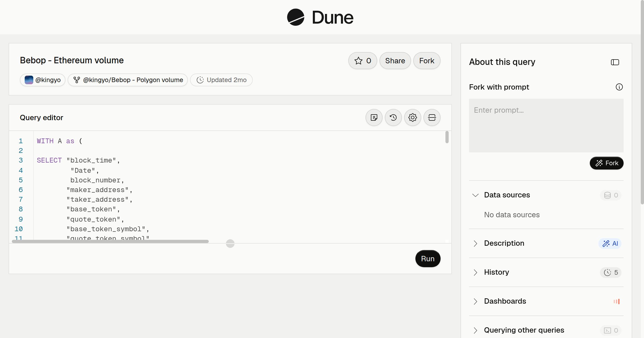Click the Data sources count badge

[x=611, y=195]
